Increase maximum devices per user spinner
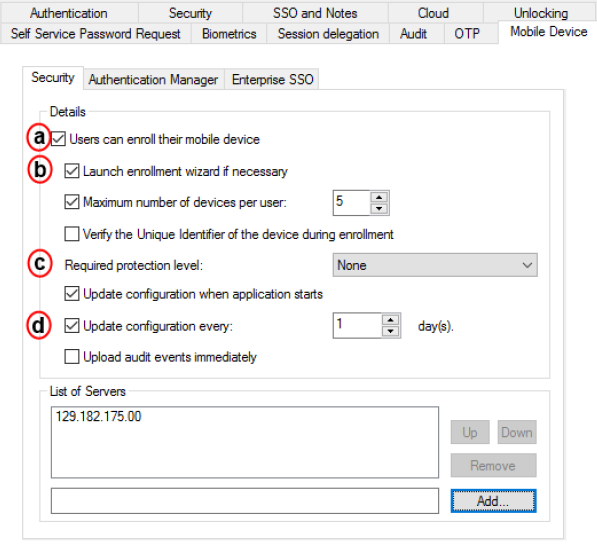The image size is (597, 545). click(379, 197)
